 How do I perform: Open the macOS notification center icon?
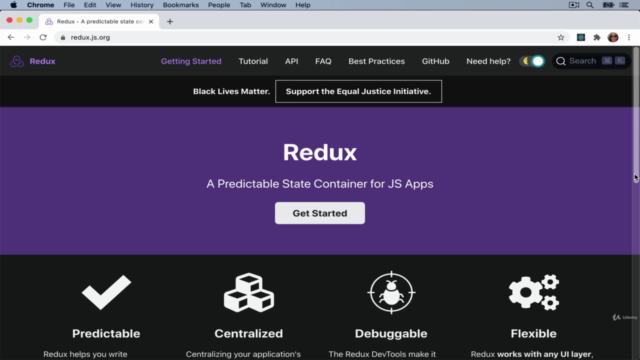coord(624,5)
